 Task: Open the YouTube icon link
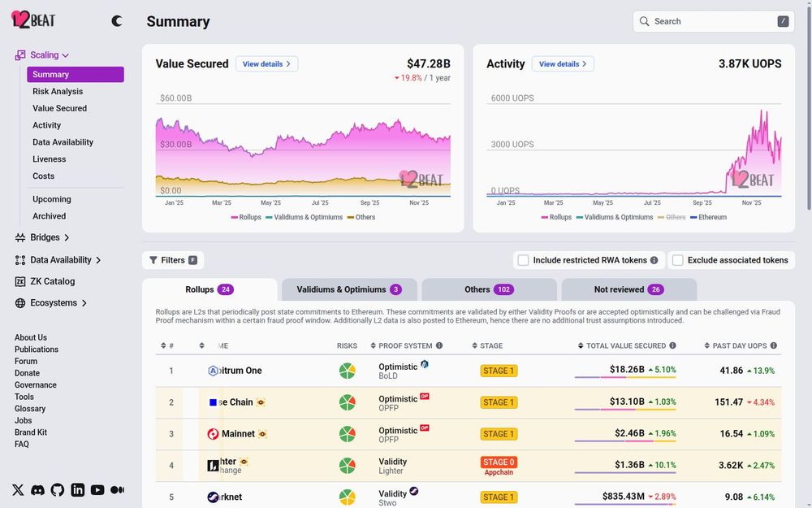tap(97, 490)
